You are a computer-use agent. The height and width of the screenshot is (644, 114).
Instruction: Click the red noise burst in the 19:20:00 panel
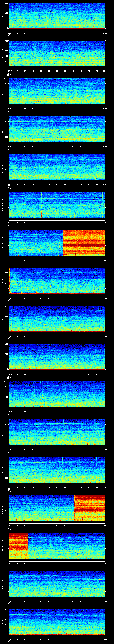point(84,243)
